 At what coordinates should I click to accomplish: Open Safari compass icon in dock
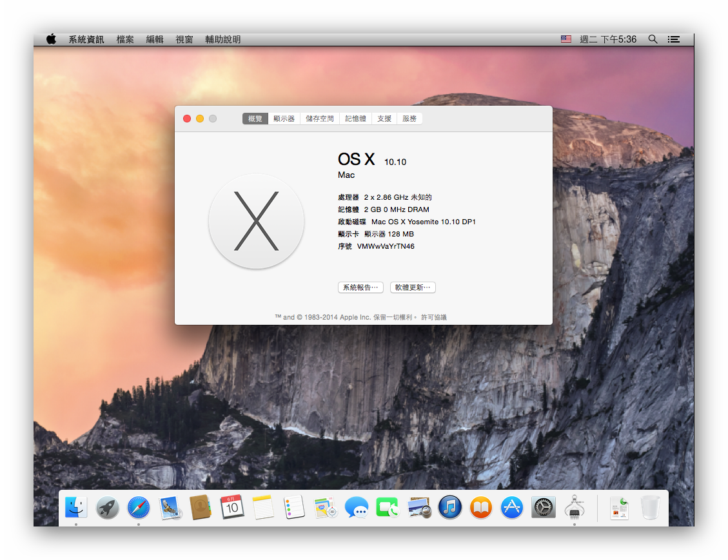tap(139, 507)
